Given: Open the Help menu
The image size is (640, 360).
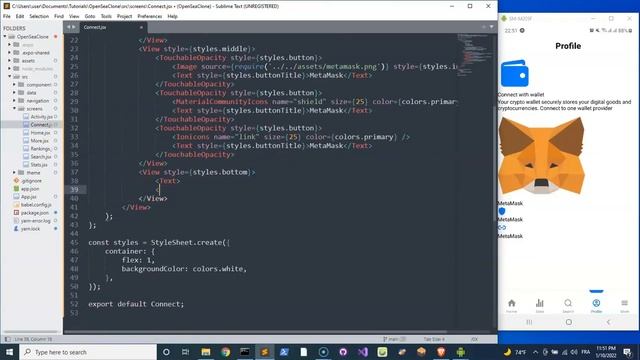Looking at the screenshot, I should pyautogui.click(x=172, y=16).
